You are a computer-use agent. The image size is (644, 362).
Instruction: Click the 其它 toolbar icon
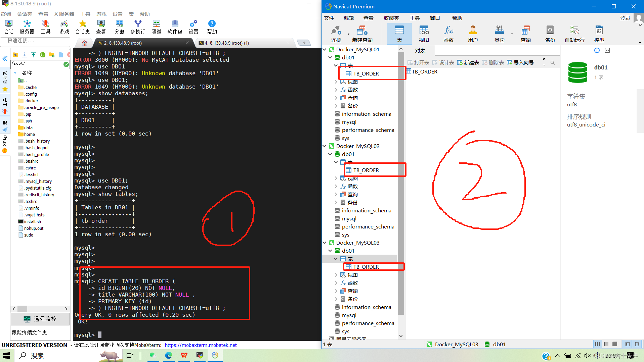[500, 34]
